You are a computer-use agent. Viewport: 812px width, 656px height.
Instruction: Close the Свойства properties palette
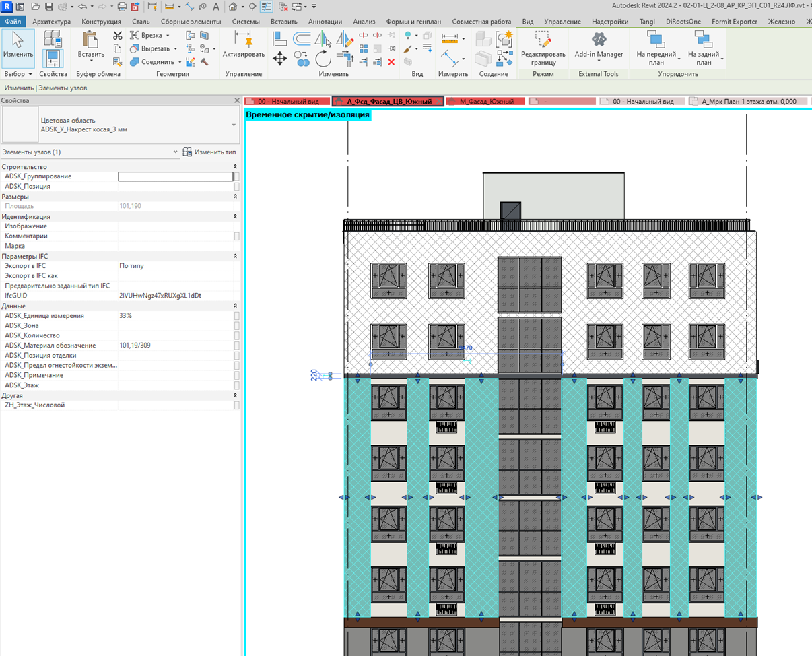pos(236,100)
